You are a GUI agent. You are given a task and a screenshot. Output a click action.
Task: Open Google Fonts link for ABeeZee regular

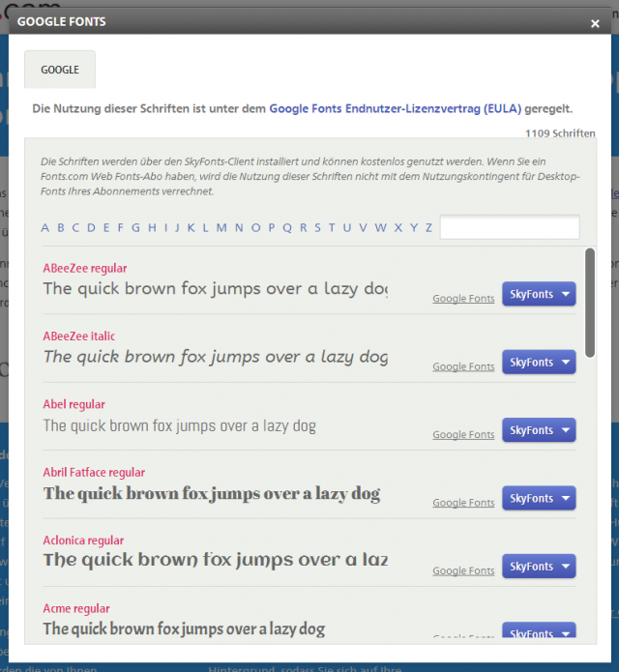[463, 298]
